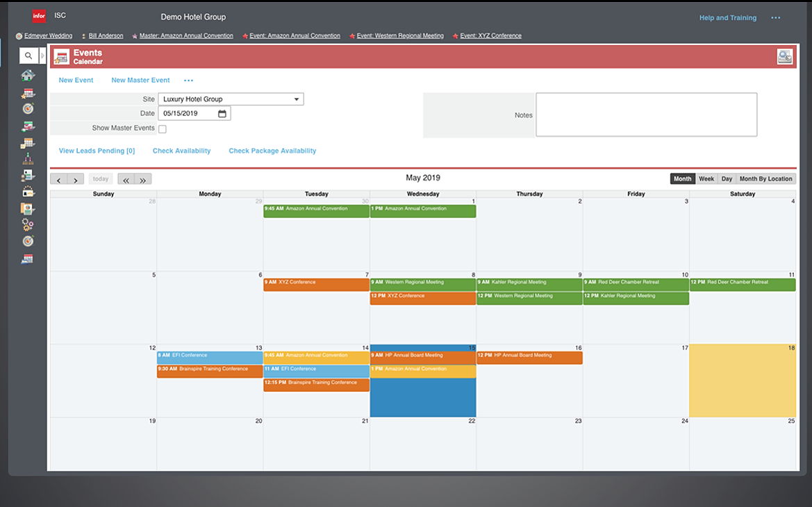Open the calendar-with-star events icon in sidebar

[x=28, y=93]
